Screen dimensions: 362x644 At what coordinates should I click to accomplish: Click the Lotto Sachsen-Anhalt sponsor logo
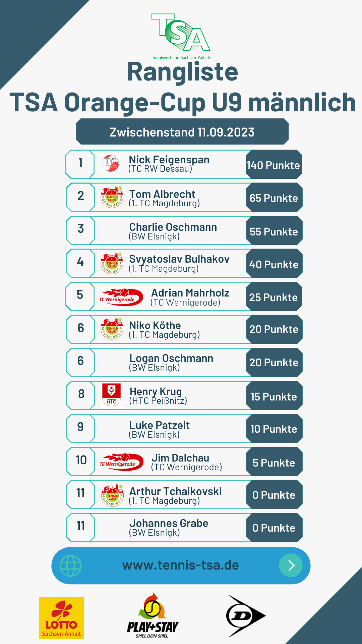61,618
